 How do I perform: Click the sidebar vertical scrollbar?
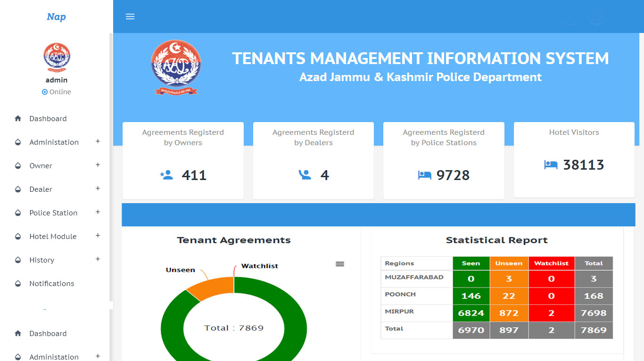(111, 165)
